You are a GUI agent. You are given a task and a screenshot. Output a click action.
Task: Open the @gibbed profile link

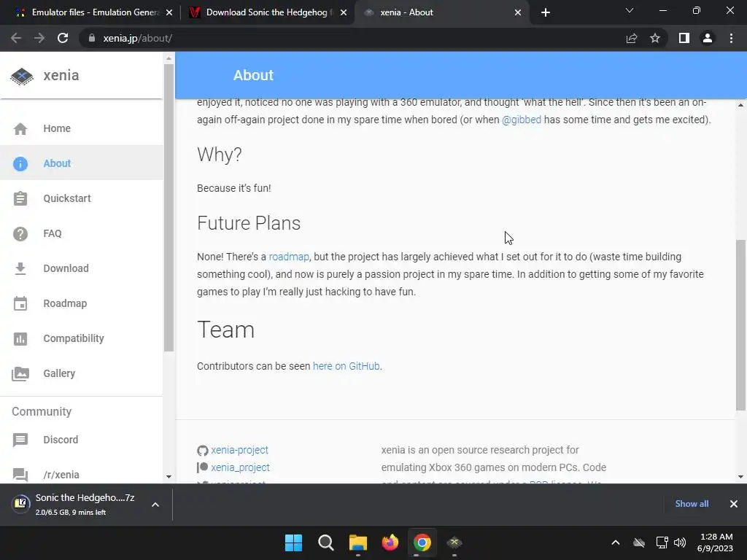click(x=522, y=120)
